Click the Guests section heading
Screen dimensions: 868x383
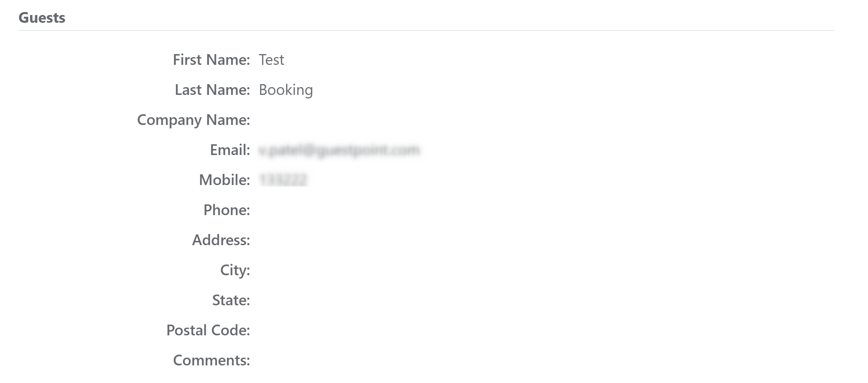[x=42, y=18]
